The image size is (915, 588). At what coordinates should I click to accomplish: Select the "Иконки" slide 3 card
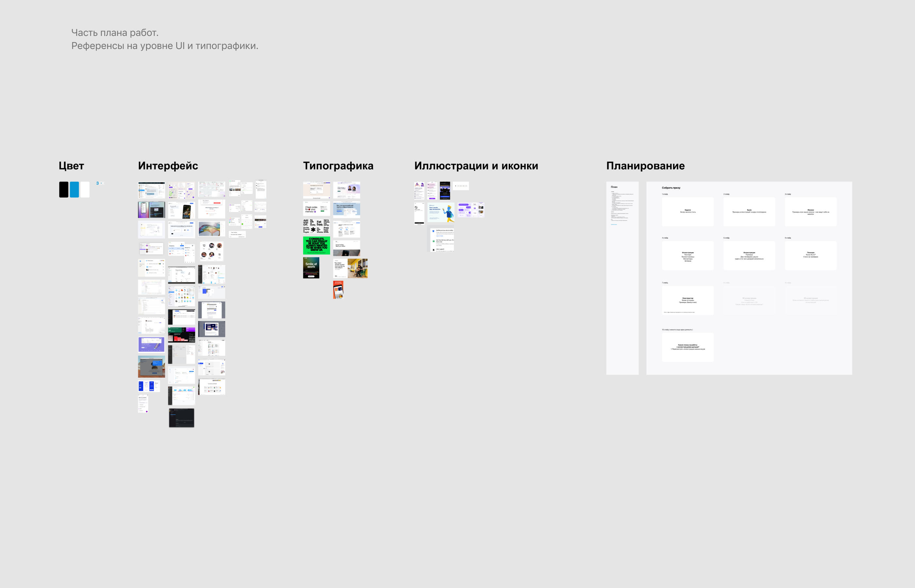click(x=810, y=212)
